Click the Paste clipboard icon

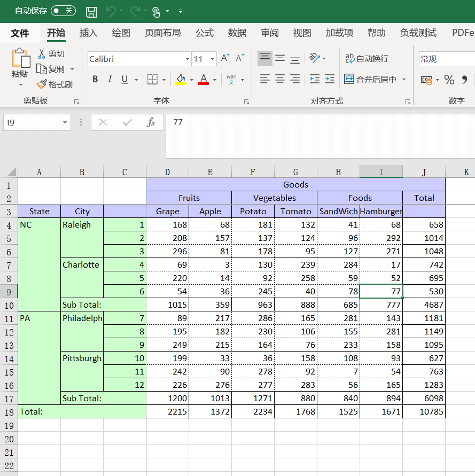tap(21, 58)
